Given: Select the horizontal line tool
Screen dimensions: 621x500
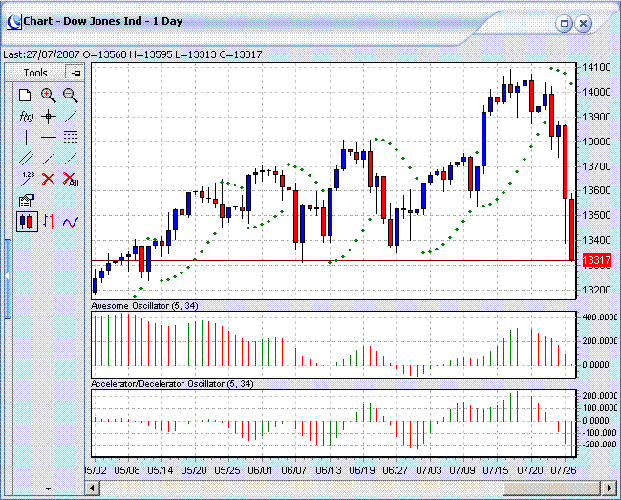Looking at the screenshot, I should (x=48, y=137).
